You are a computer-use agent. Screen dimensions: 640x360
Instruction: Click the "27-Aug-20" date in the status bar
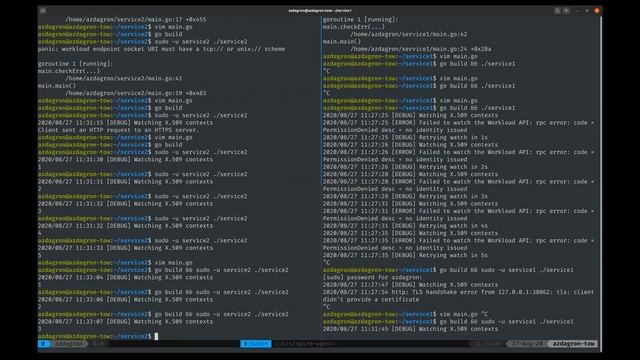point(527,344)
